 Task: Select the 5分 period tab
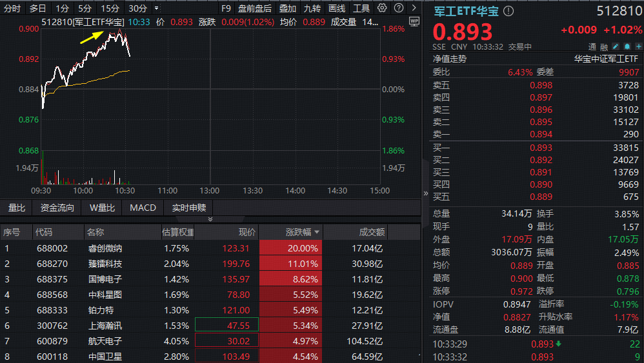[85, 8]
